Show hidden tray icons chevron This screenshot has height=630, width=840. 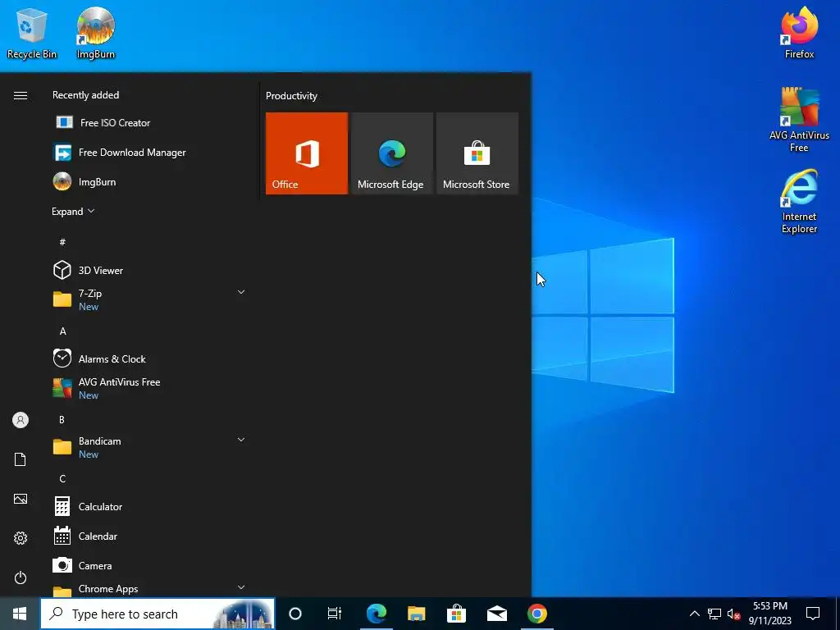coord(694,614)
